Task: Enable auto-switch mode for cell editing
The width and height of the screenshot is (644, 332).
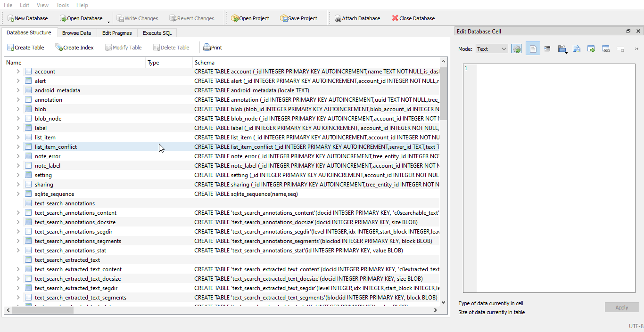Action: coord(516,49)
